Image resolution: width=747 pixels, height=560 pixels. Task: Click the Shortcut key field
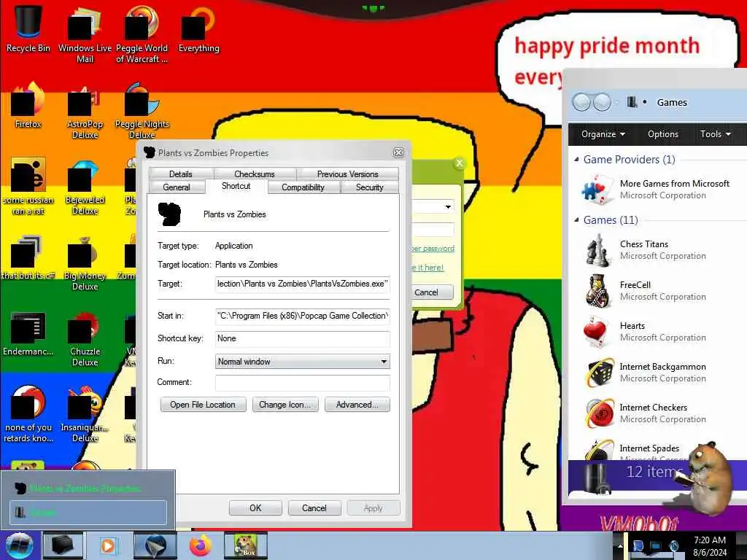click(303, 338)
